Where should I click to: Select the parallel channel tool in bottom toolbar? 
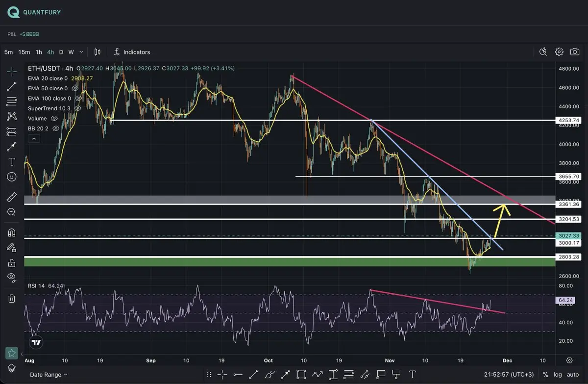point(365,374)
